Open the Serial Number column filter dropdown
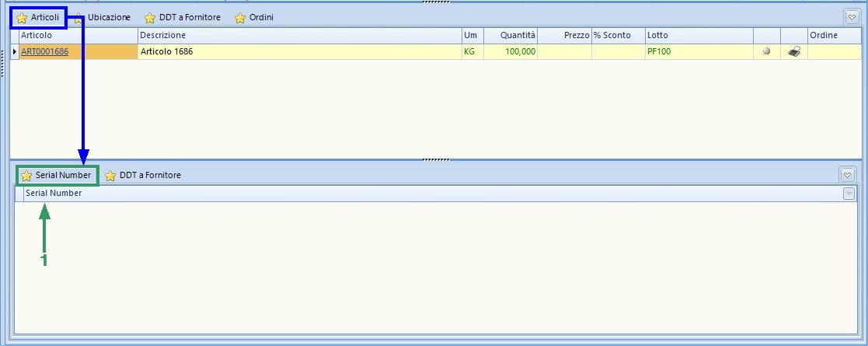 click(849, 194)
